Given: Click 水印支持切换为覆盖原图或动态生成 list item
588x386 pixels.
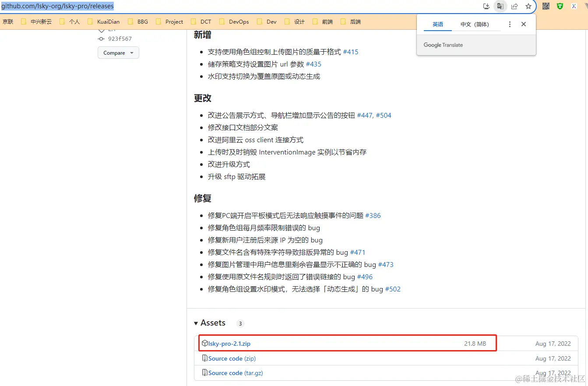Looking at the screenshot, I should (264, 76).
